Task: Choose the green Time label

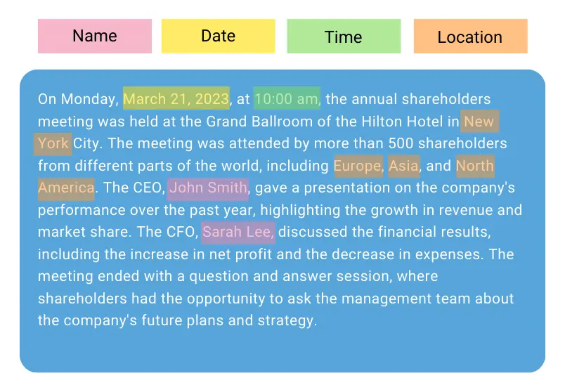Action: coord(344,37)
